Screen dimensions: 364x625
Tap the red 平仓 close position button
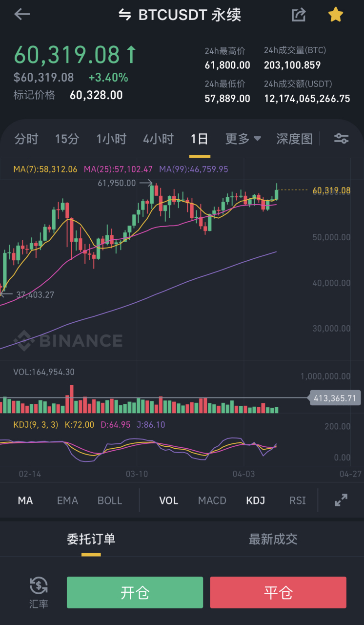pyautogui.click(x=278, y=592)
